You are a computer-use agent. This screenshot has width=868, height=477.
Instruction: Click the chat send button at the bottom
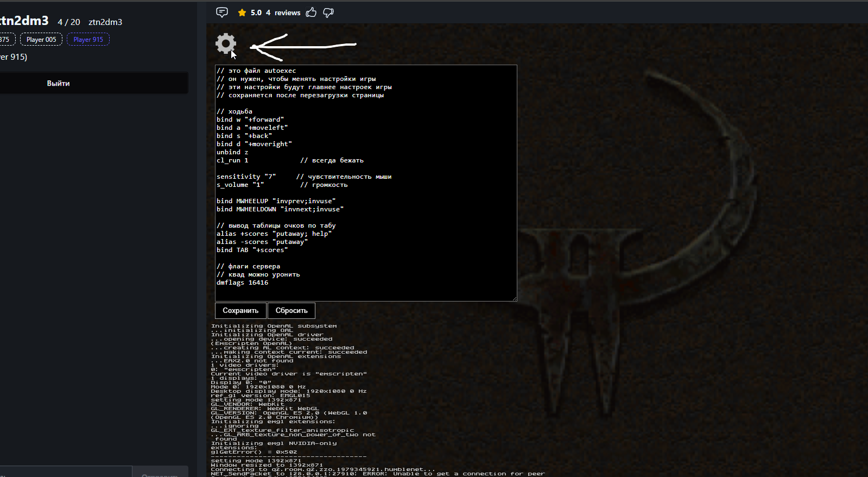[x=160, y=473]
